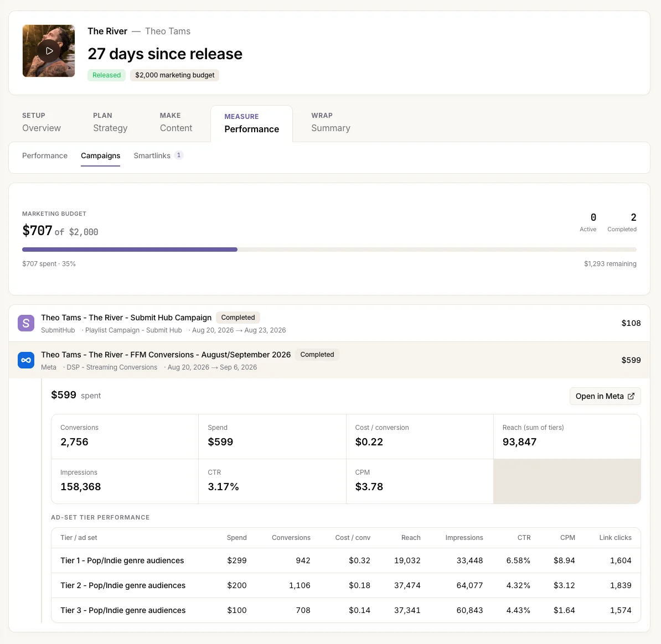661x644 pixels.
Task: Click Completed badge on Submit Hub Campaign
Action: 237,318
